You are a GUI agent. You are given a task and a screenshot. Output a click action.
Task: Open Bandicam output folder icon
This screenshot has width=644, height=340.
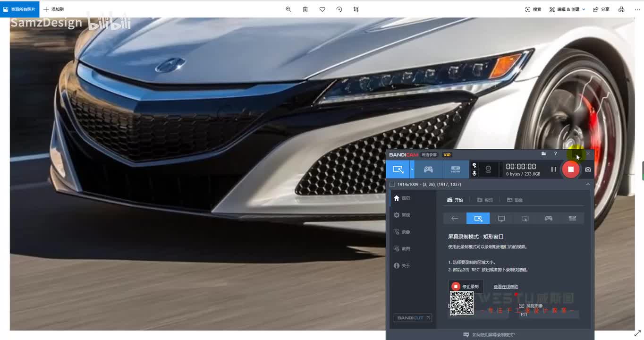[543, 154]
